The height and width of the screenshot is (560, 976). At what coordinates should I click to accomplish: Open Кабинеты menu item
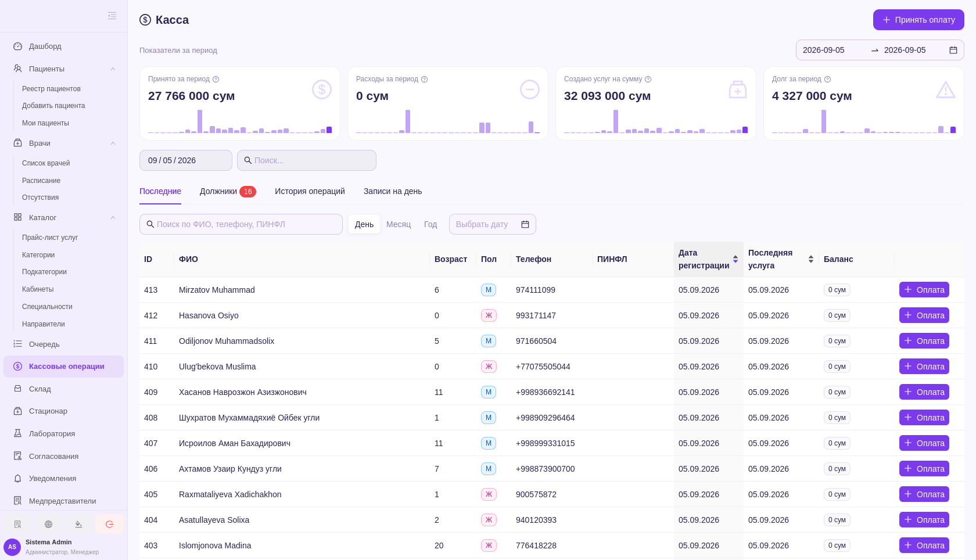click(x=38, y=289)
